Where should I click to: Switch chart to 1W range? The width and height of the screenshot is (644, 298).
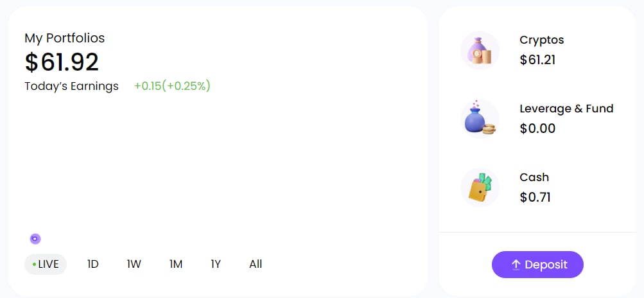click(x=134, y=264)
